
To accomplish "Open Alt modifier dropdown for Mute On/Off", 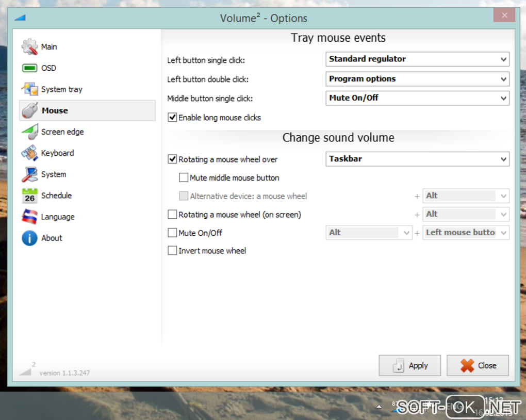I will point(369,233).
